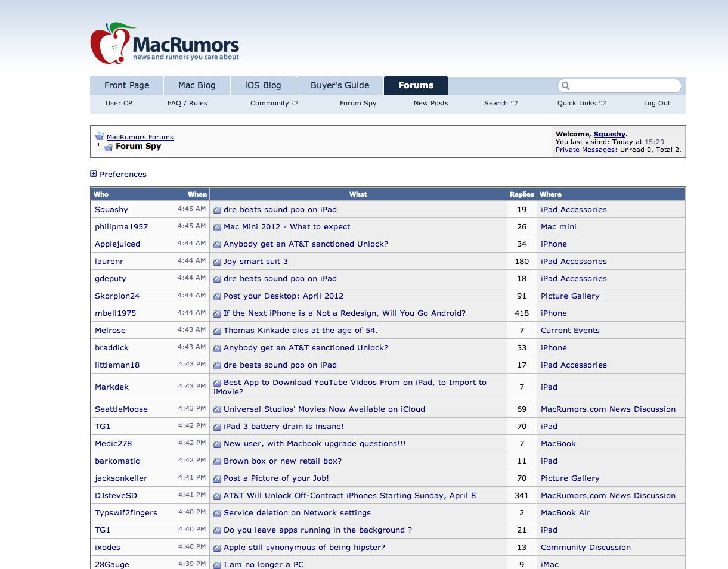
Task: Click post icon beside iPad 3 battery drain thread
Action: [217, 427]
